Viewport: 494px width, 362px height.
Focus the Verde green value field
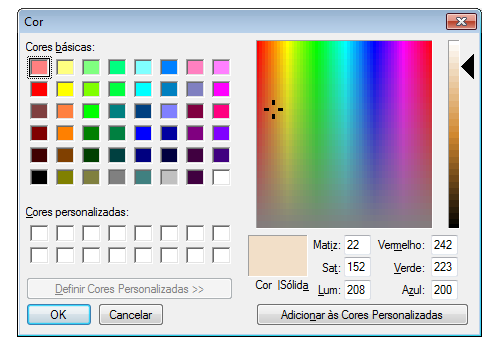coord(444,267)
